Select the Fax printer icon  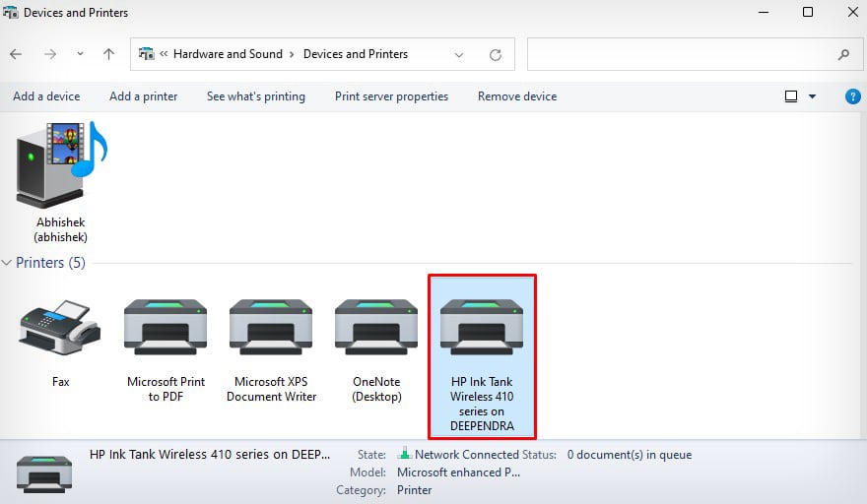pos(60,328)
